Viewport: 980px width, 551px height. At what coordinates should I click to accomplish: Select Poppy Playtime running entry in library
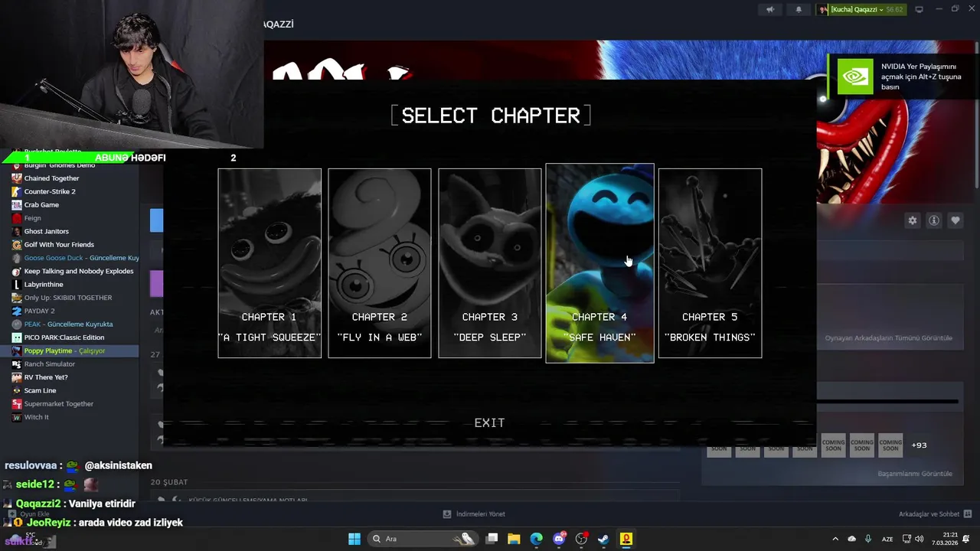70,350
